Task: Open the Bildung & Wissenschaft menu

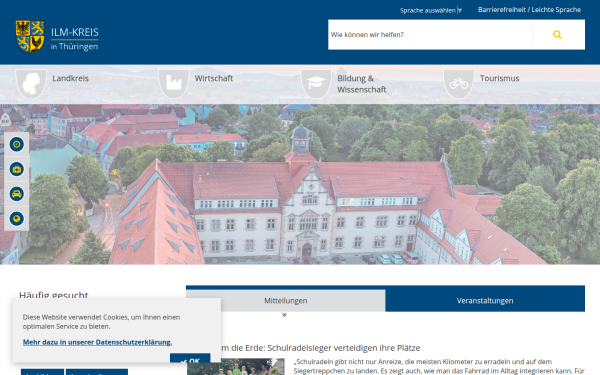Action: click(x=362, y=84)
